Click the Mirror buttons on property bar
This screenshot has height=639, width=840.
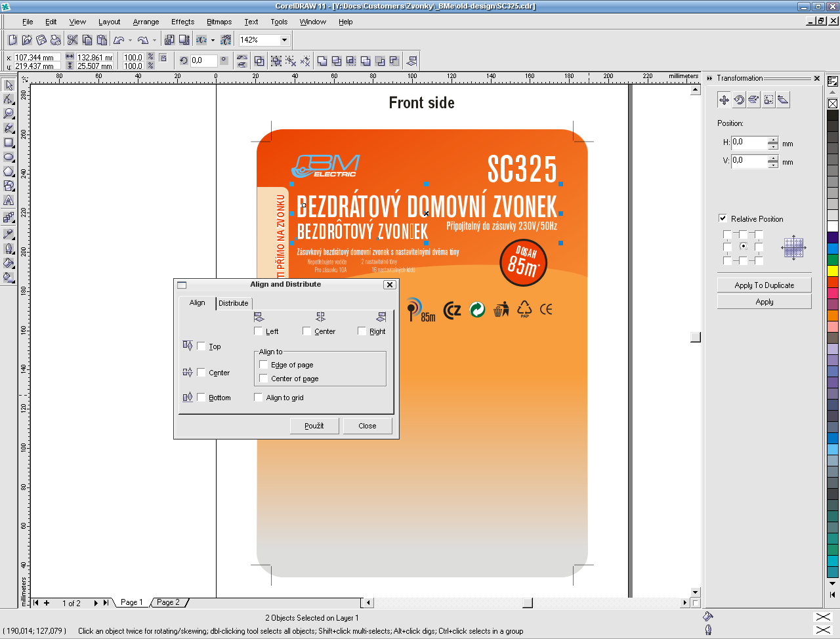pos(242,61)
